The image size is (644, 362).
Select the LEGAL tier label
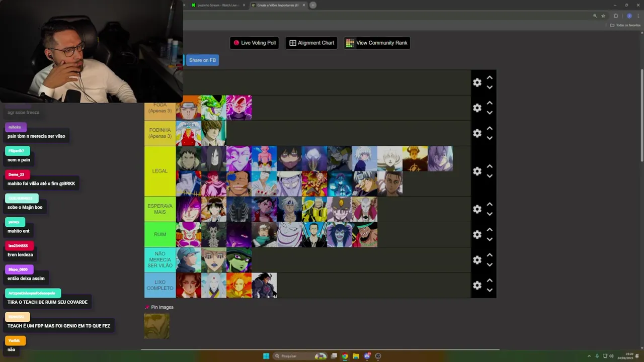click(160, 171)
